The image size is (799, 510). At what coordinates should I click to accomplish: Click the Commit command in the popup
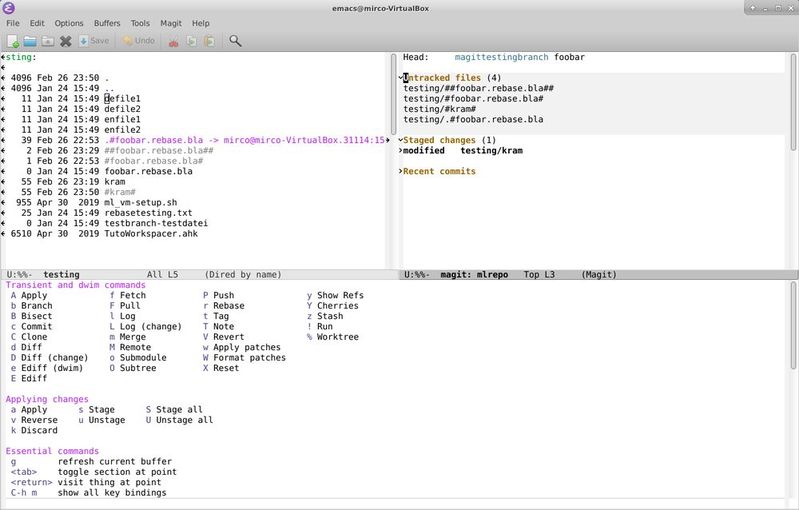click(x=32, y=327)
